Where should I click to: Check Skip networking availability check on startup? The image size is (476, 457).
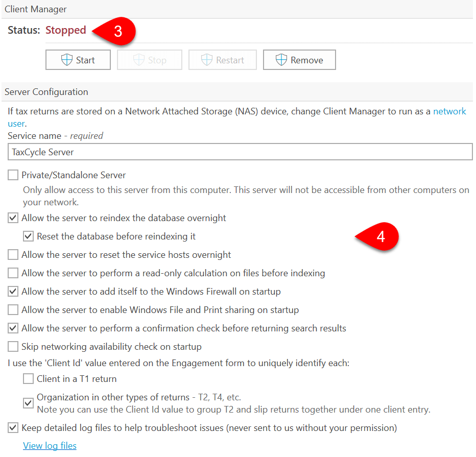pos(13,347)
